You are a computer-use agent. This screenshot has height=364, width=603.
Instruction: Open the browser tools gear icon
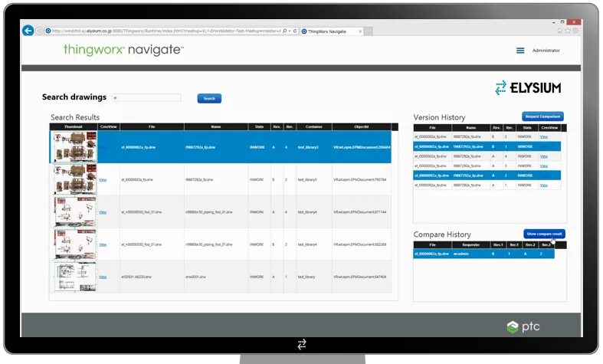coord(575,31)
